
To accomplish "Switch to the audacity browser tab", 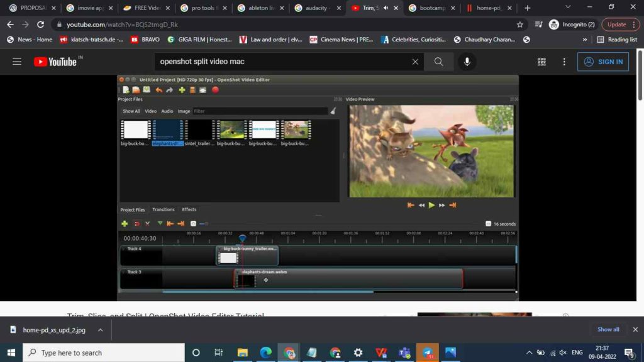I will point(318,8).
